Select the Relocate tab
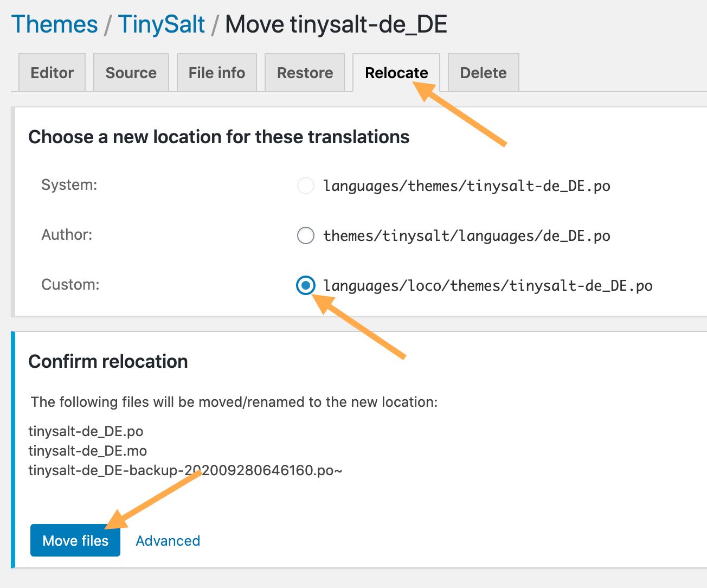 396,72
